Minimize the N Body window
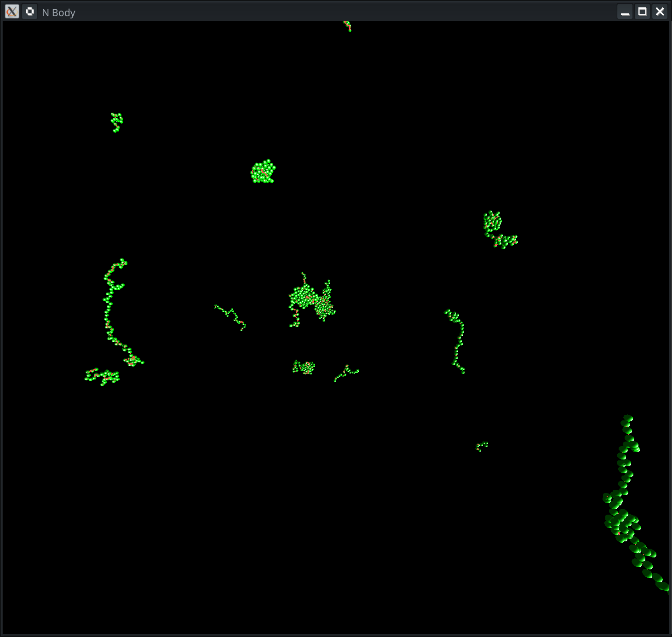This screenshot has height=637, width=672. [625, 11]
